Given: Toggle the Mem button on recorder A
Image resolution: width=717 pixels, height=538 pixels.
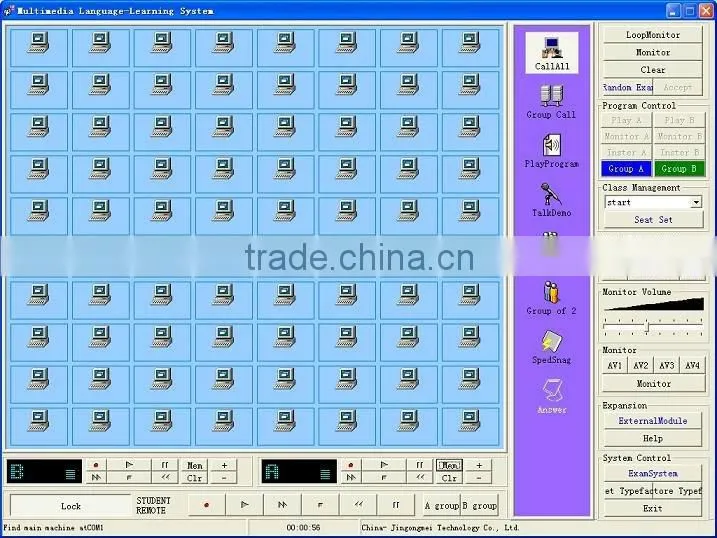Looking at the screenshot, I should (x=449, y=465).
